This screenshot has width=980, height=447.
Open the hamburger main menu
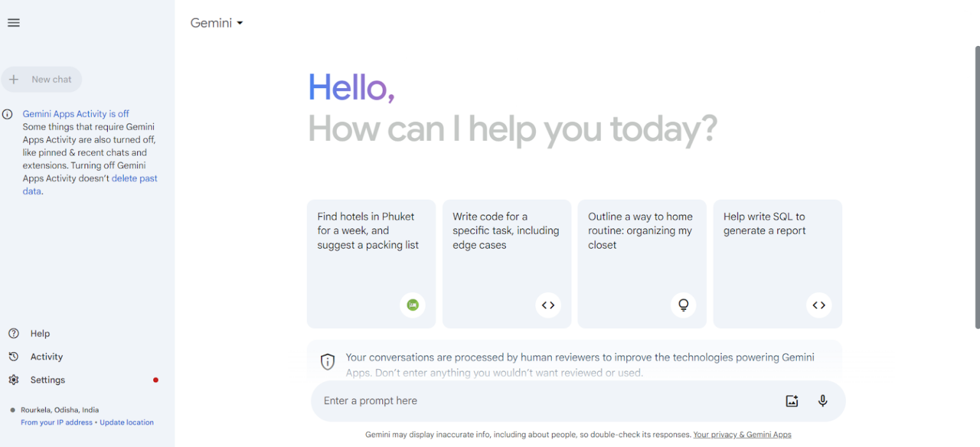(13, 23)
